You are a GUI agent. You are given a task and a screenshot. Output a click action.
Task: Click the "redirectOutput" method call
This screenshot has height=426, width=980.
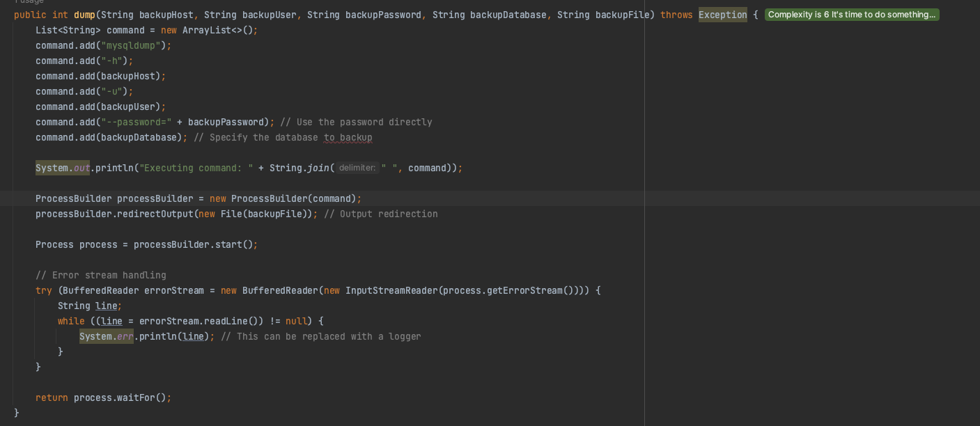click(155, 214)
